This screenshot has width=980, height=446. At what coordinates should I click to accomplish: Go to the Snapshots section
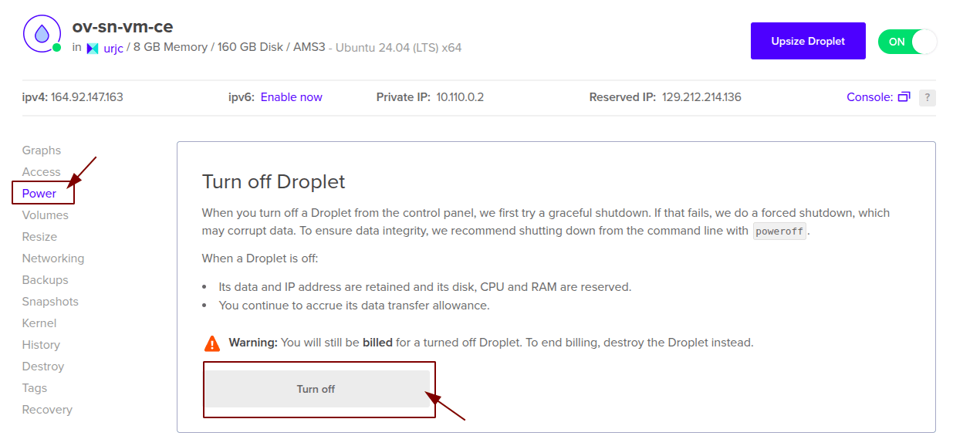49,301
